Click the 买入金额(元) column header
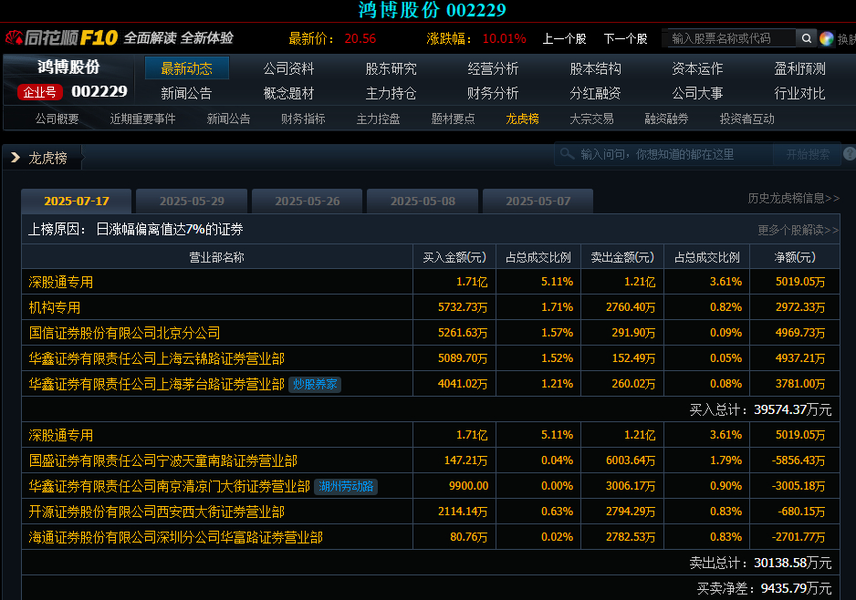Viewport: 856px width, 600px height. (x=454, y=257)
